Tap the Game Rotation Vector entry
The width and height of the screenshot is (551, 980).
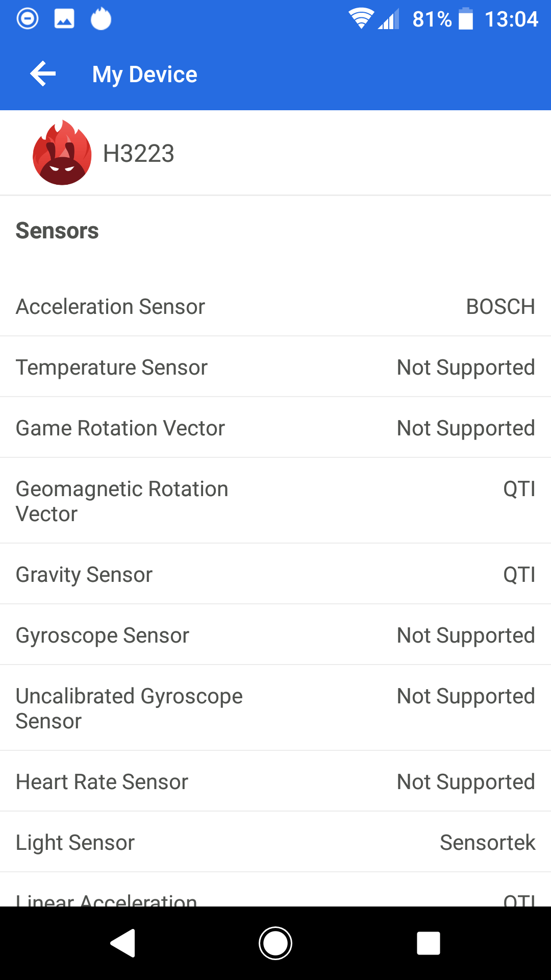click(275, 428)
